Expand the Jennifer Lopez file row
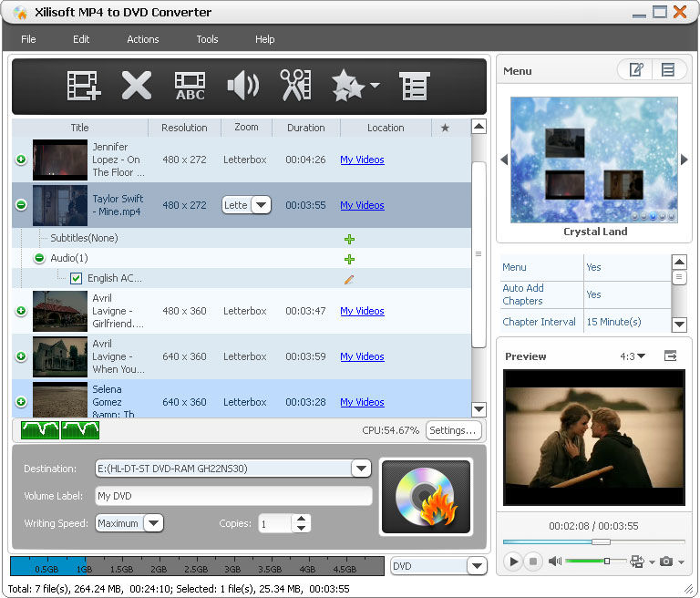Image resolution: width=700 pixels, height=598 pixels. (x=21, y=160)
